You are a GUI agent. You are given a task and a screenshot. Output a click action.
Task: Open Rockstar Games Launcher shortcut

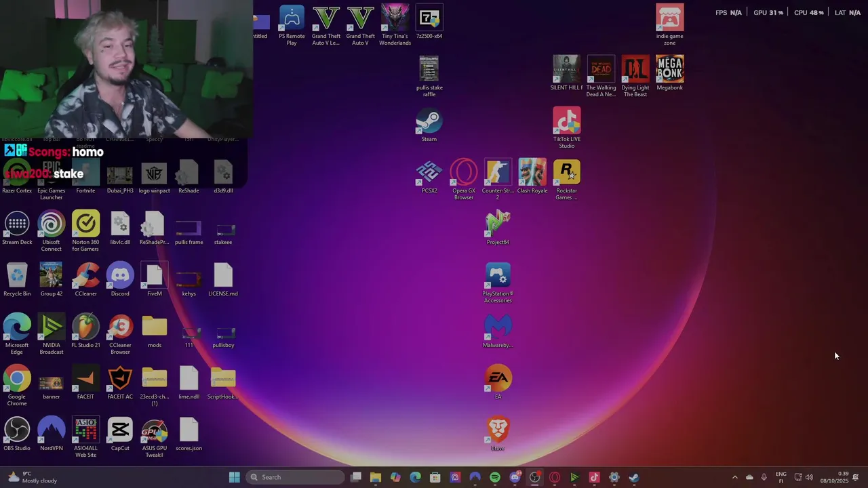(566, 180)
